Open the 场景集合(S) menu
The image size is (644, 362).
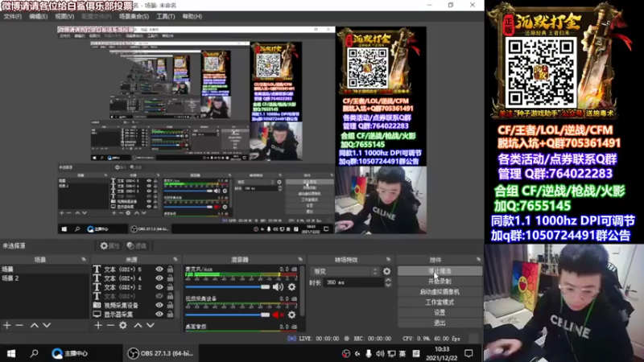(134, 16)
